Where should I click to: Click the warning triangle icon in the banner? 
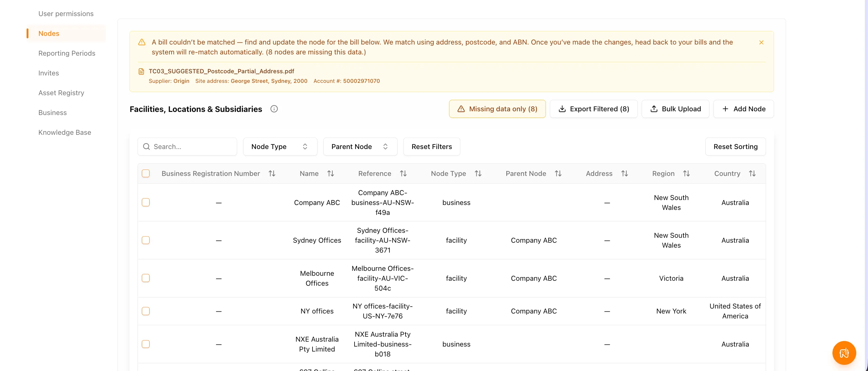[x=142, y=42]
